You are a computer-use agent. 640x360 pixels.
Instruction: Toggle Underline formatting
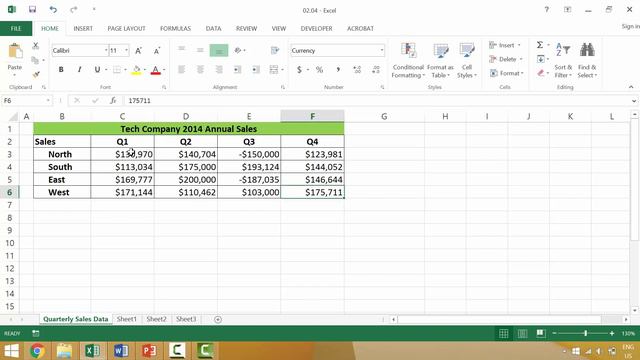coord(97,70)
